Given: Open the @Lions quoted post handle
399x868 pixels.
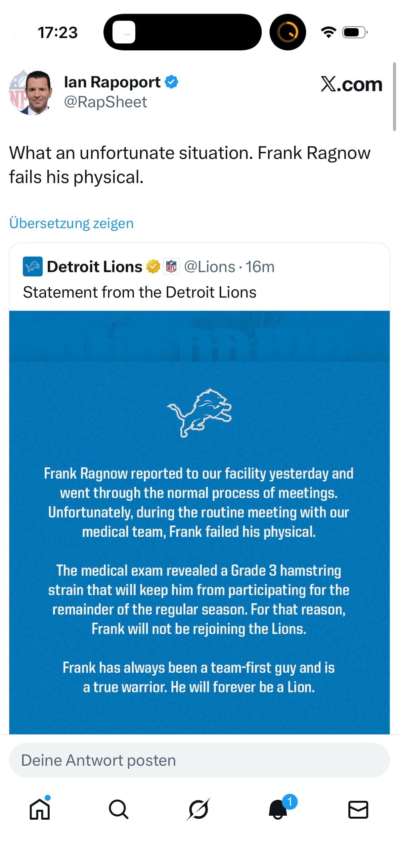Looking at the screenshot, I should click(x=209, y=266).
